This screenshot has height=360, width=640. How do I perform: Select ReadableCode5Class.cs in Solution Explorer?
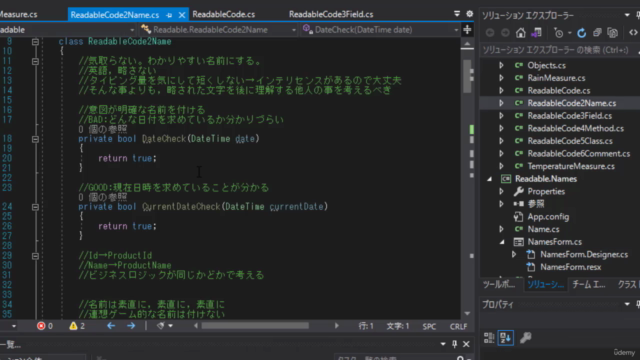(570, 141)
